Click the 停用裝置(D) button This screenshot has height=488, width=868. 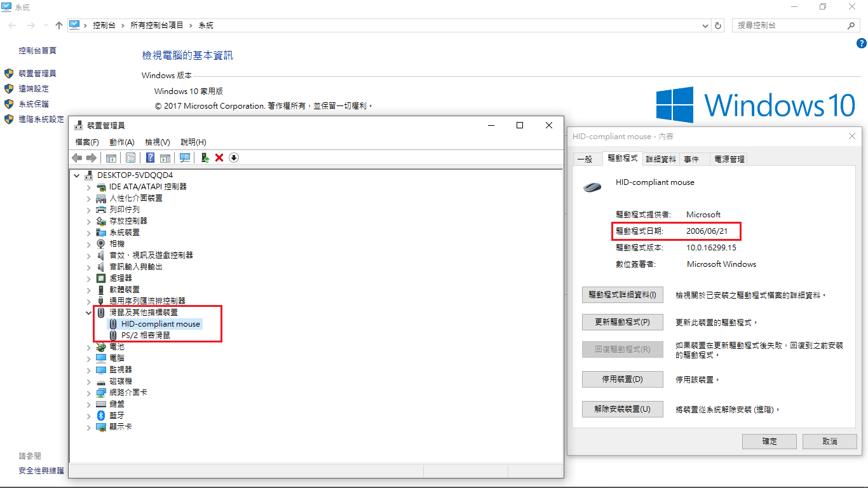(x=623, y=379)
